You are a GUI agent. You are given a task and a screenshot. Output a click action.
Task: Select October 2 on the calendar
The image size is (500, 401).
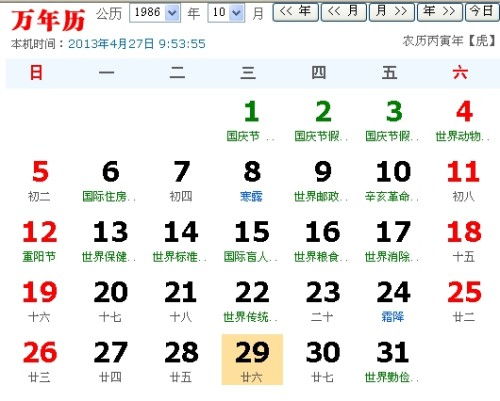click(323, 121)
